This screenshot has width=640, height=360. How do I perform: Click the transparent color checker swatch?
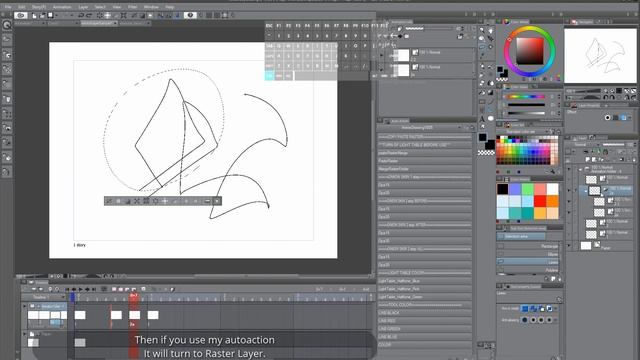(486, 153)
